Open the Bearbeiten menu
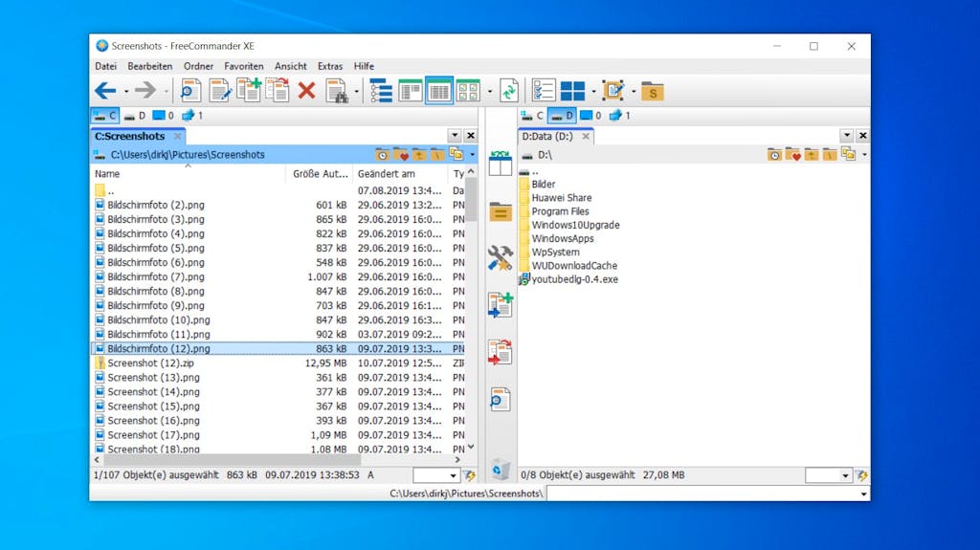 click(150, 66)
